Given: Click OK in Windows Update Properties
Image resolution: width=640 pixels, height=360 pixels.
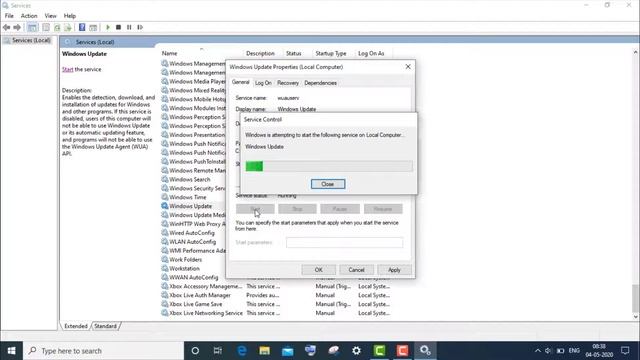Looking at the screenshot, I should [318, 270].
